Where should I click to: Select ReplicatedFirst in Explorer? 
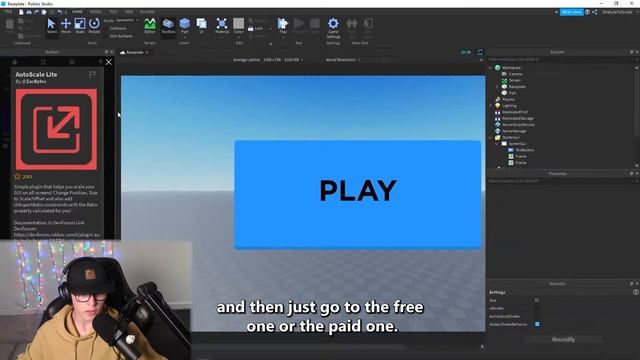[515, 112]
